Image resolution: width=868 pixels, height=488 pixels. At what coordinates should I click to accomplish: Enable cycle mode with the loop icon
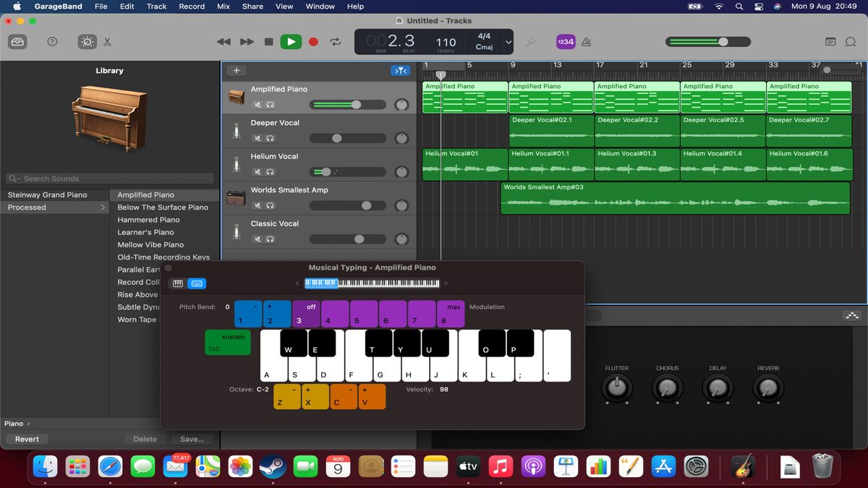335,41
